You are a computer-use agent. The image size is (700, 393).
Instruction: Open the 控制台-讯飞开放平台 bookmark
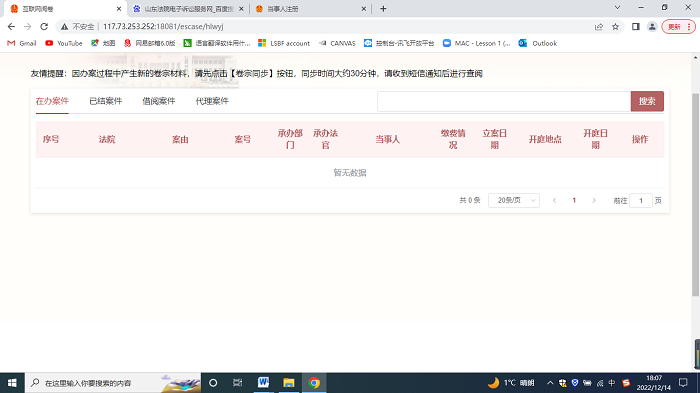coord(399,43)
